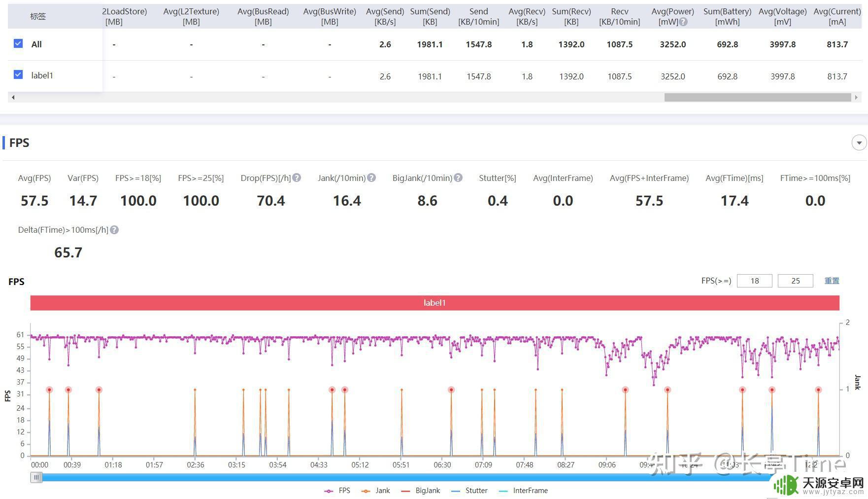Click the All row label text

click(36, 44)
